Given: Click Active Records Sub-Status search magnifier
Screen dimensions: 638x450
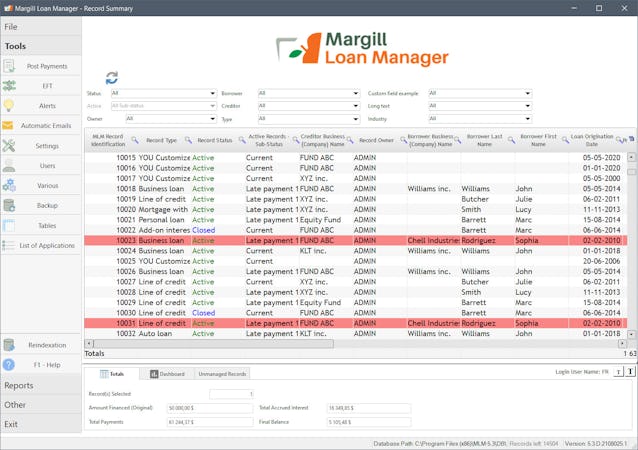Looking at the screenshot, I should point(296,140).
